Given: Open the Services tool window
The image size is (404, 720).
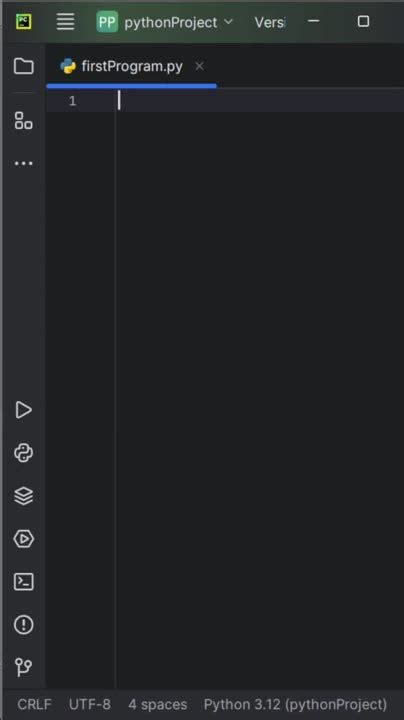Looking at the screenshot, I should tap(23, 539).
